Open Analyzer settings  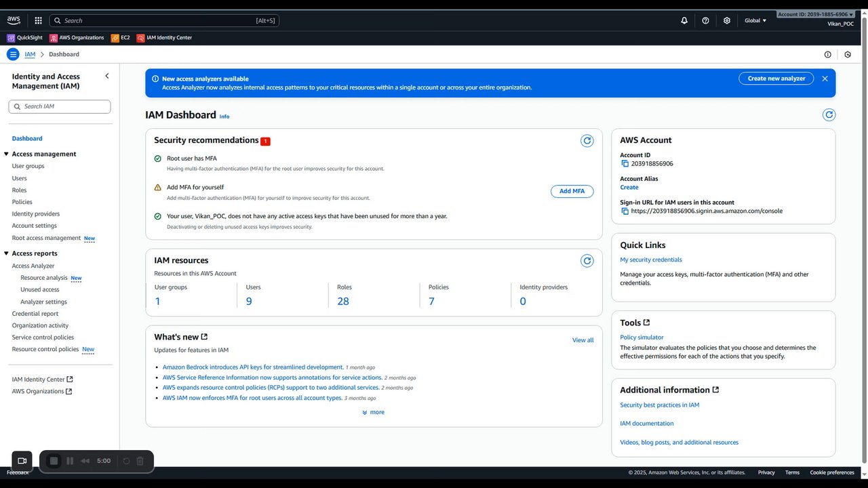[44, 302]
